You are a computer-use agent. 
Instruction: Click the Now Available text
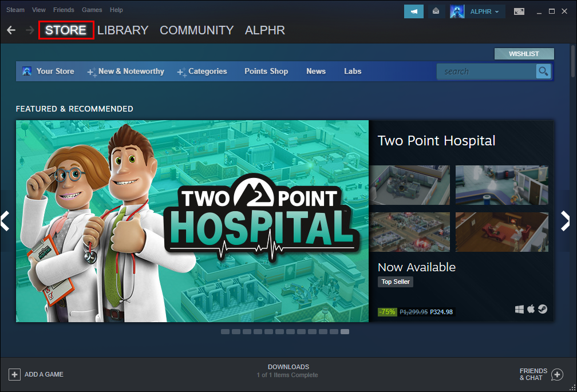click(417, 267)
